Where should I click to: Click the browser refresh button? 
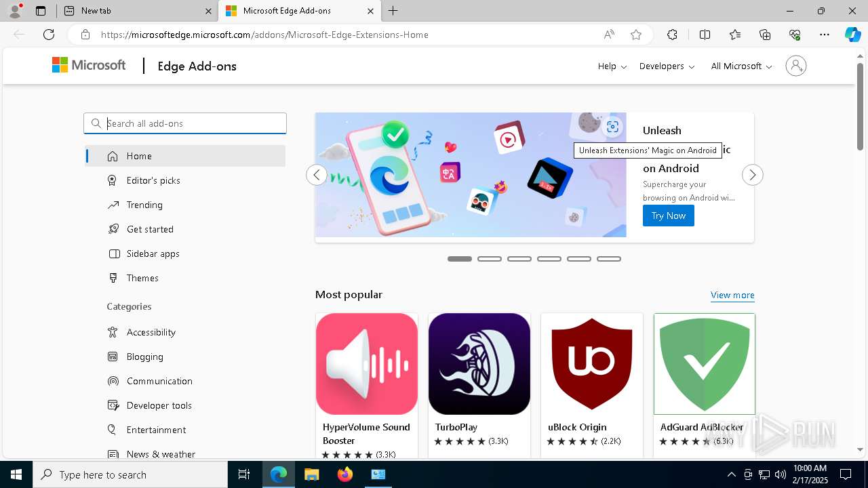click(x=49, y=35)
